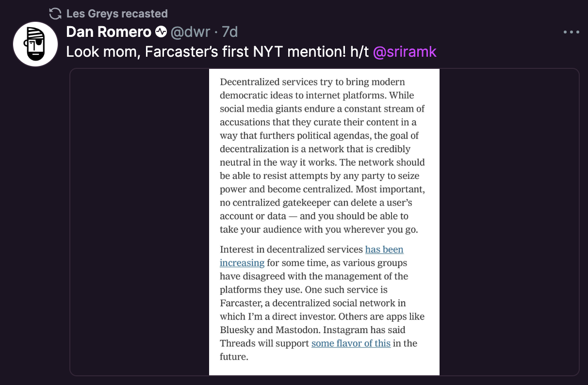588x385 pixels.
Task: Click the "h/t" text in the cast
Action: click(359, 52)
